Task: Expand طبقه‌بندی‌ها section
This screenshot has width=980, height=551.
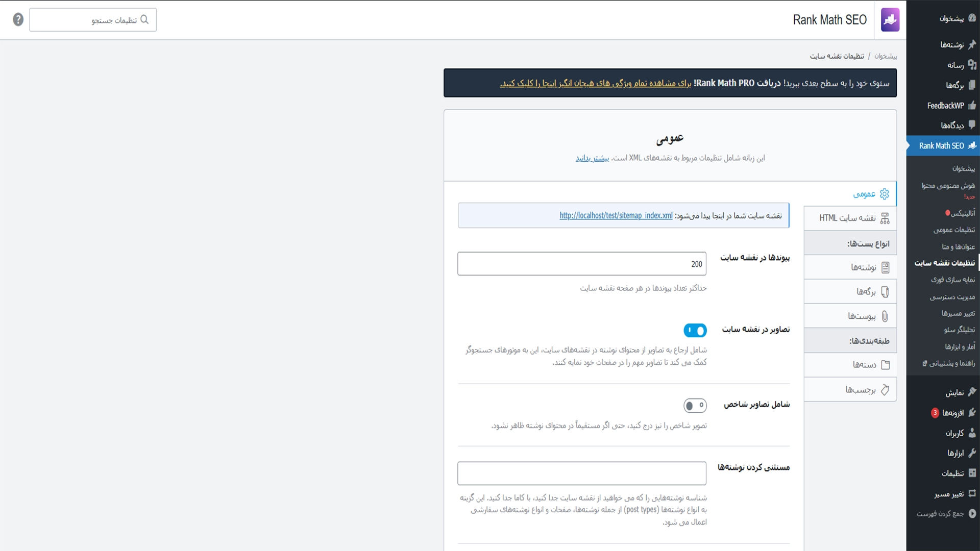Action: [x=850, y=341]
